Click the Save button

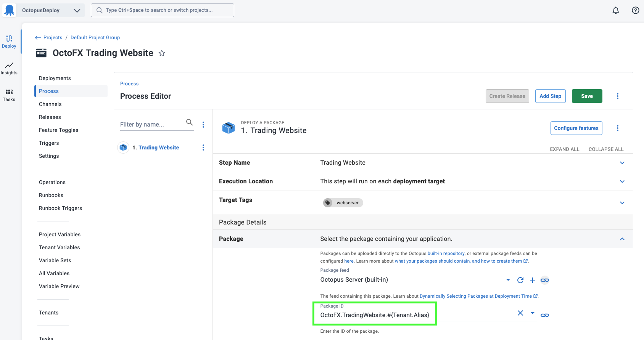[x=587, y=96]
